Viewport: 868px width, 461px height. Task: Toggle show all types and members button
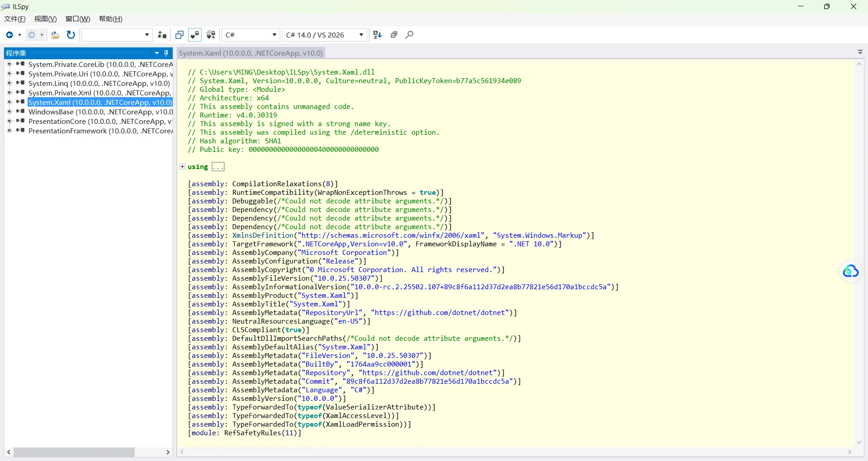coord(211,35)
